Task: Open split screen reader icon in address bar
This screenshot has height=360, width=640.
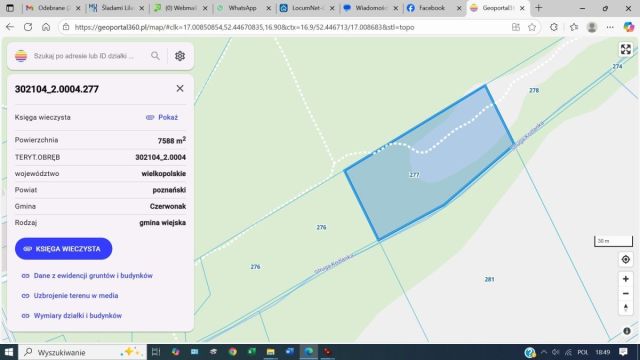Action: (x=516, y=27)
